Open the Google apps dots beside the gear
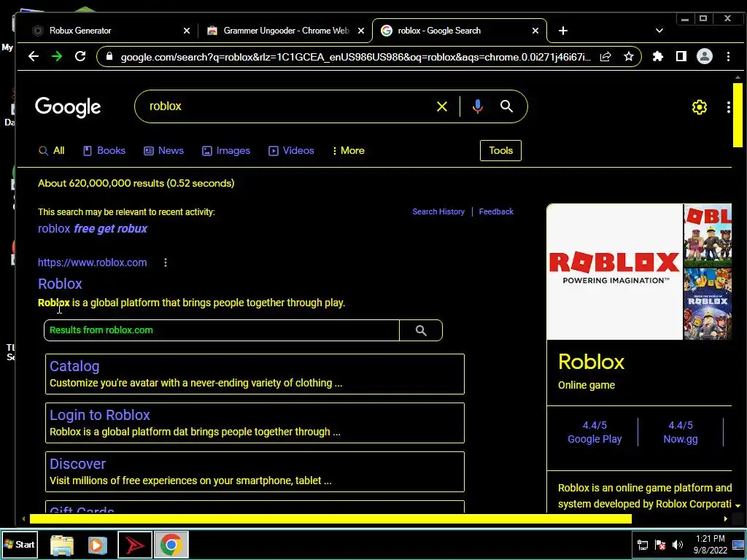Image resolution: width=747 pixels, height=560 pixels. tap(729, 107)
